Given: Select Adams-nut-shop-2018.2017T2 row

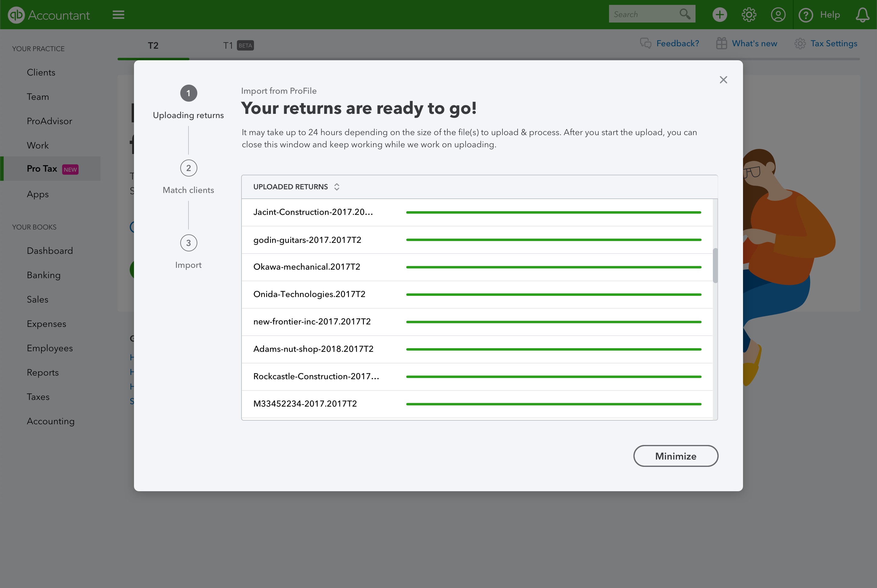Looking at the screenshot, I should click(x=477, y=349).
